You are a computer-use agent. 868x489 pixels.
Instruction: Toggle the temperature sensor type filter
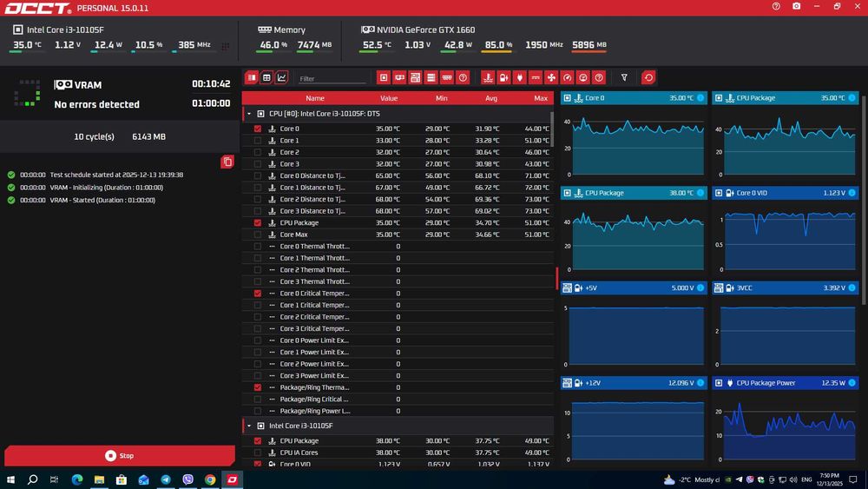click(488, 77)
